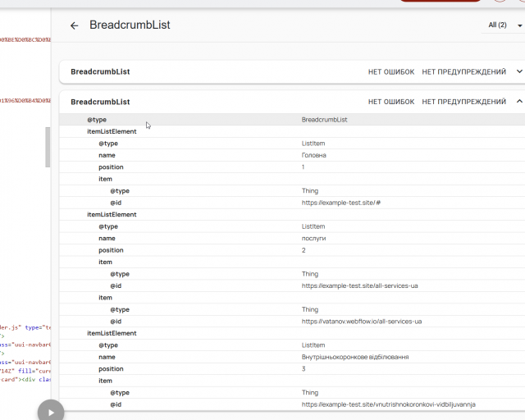Click НЕТ ОШИБОК on the first card

[391, 71]
